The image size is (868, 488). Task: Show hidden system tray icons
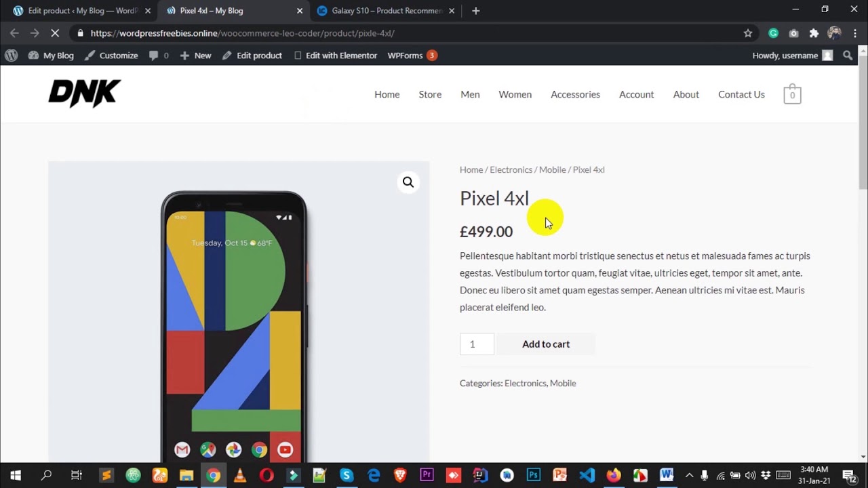689,475
